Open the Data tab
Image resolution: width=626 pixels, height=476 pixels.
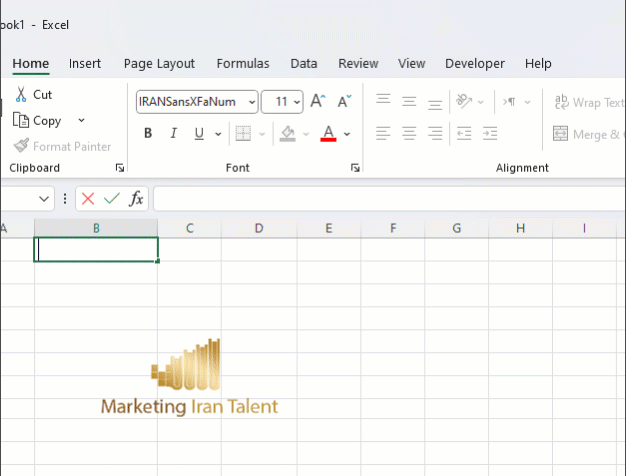(x=304, y=63)
